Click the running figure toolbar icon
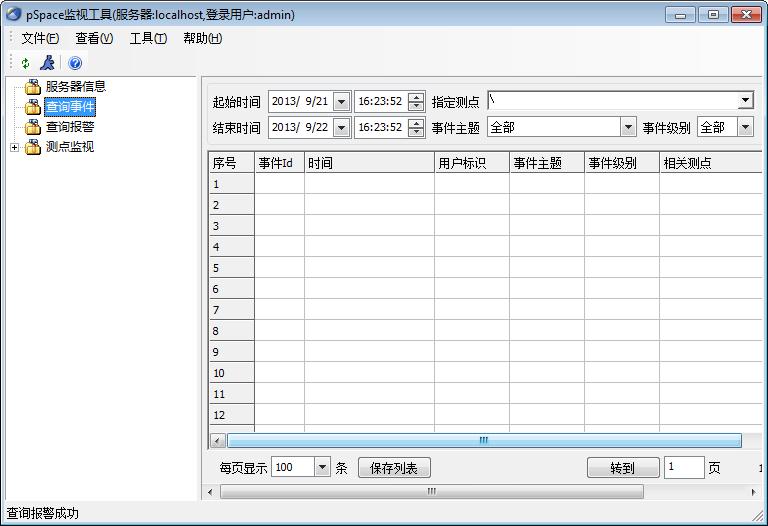This screenshot has height=526, width=768. pos(47,63)
